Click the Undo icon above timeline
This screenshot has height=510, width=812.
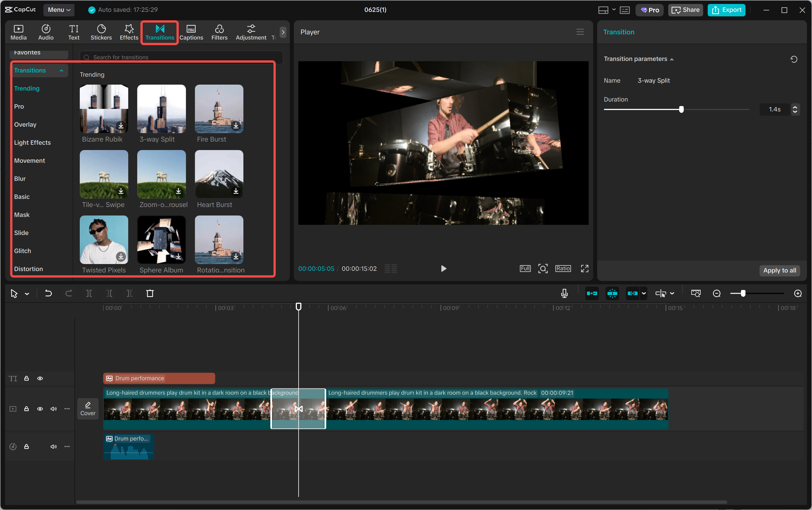[x=48, y=293]
